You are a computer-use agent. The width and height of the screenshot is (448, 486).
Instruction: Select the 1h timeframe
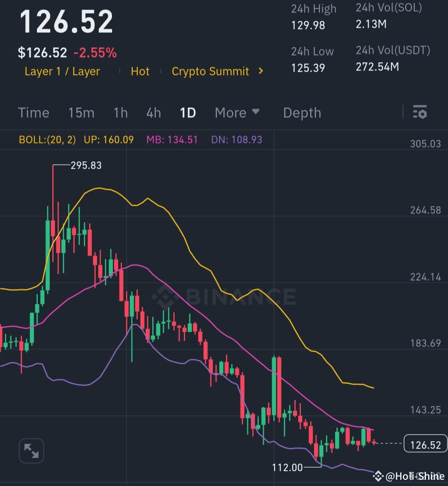click(x=120, y=112)
